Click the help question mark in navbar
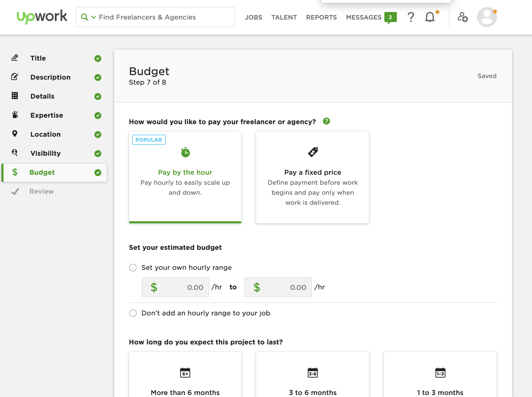 tap(411, 17)
